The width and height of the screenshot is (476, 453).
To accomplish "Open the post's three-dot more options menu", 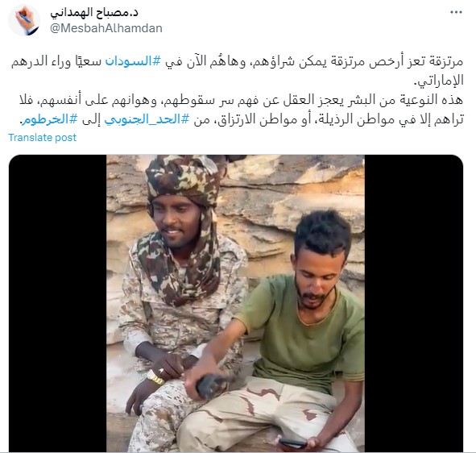I will coord(456,12).
